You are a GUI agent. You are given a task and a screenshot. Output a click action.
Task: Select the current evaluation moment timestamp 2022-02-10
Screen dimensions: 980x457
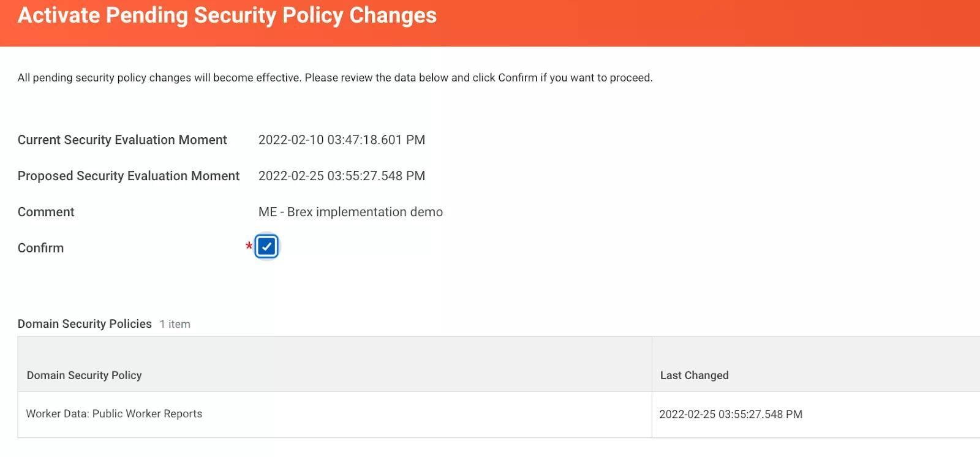[341, 140]
